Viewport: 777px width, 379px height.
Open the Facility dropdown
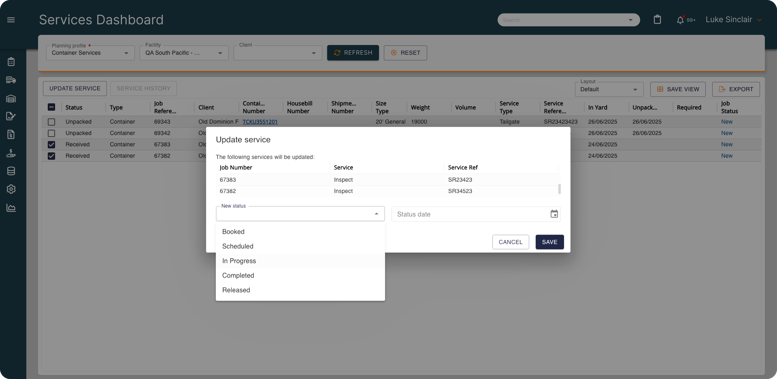[184, 53]
